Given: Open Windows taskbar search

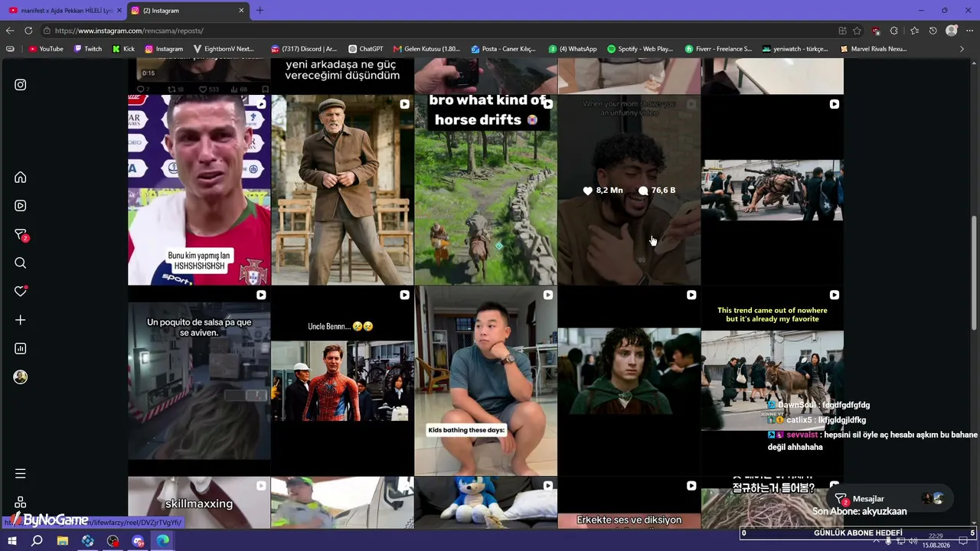Looking at the screenshot, I should (x=37, y=541).
